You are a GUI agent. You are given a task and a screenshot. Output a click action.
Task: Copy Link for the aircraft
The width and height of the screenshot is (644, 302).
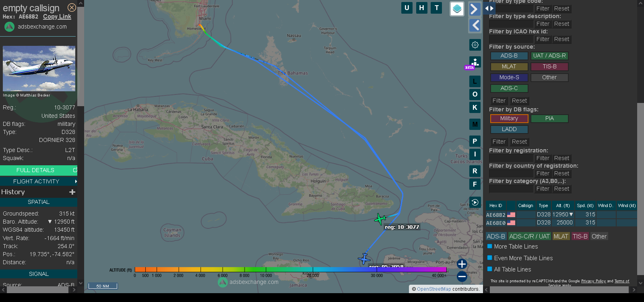pos(57,16)
